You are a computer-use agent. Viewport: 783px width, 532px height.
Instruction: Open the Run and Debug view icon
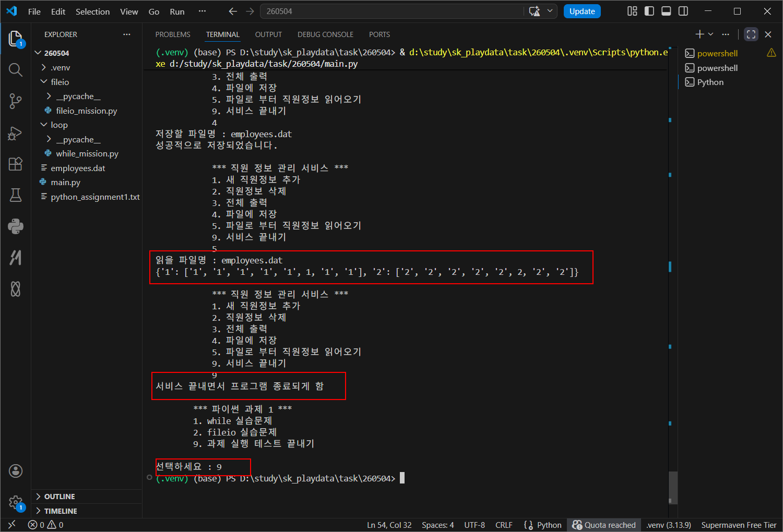coord(16,133)
